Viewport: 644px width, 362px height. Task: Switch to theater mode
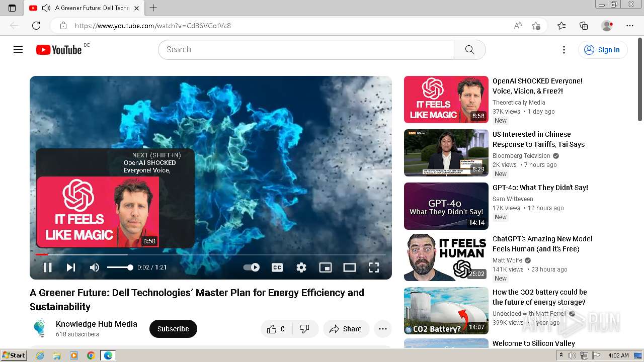tap(350, 267)
